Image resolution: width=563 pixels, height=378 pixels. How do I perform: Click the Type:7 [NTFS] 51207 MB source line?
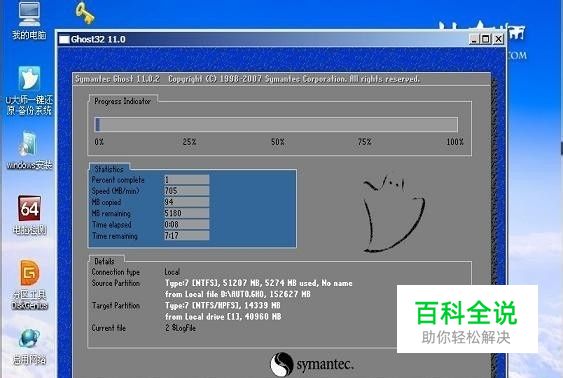click(x=259, y=283)
